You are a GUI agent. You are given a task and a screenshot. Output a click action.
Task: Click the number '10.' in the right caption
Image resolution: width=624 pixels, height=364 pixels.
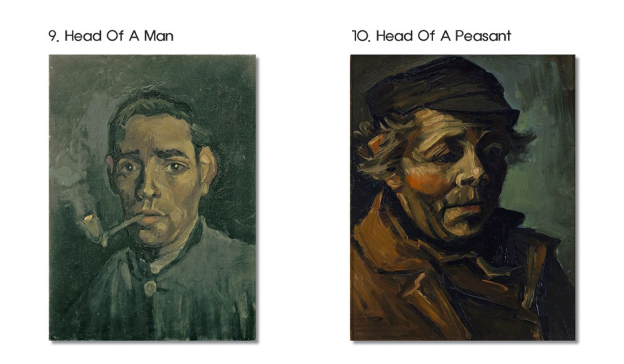pyautogui.click(x=361, y=36)
